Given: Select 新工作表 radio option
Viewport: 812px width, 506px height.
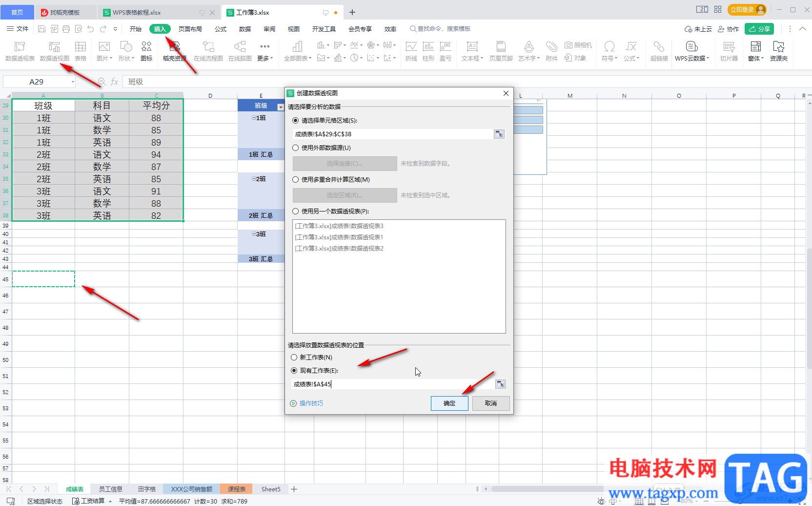Looking at the screenshot, I should point(294,357).
